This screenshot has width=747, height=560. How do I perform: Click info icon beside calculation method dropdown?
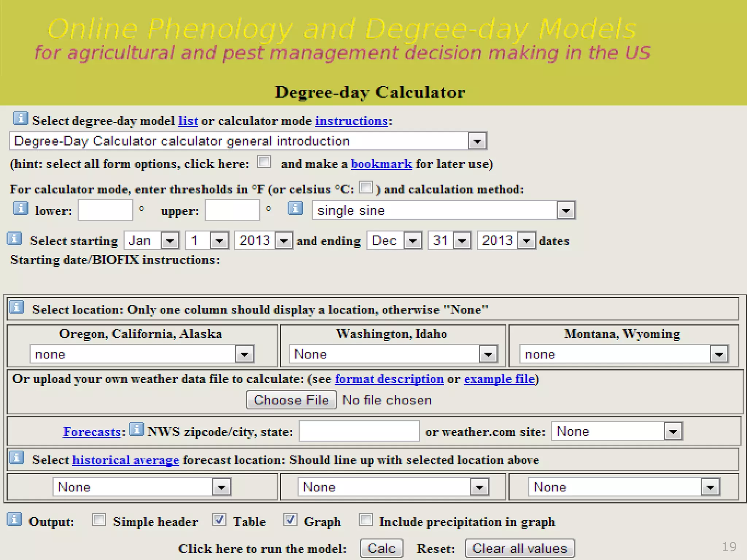click(x=295, y=209)
